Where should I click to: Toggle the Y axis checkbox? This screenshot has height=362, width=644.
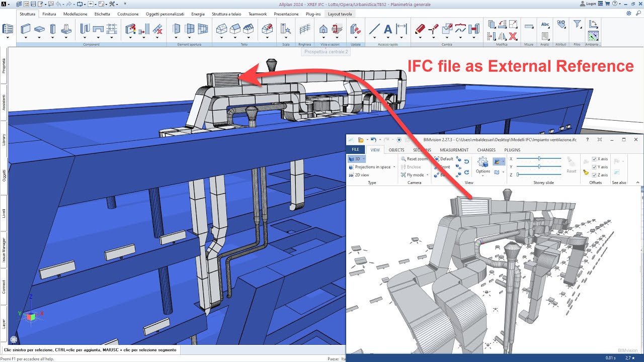click(x=594, y=167)
